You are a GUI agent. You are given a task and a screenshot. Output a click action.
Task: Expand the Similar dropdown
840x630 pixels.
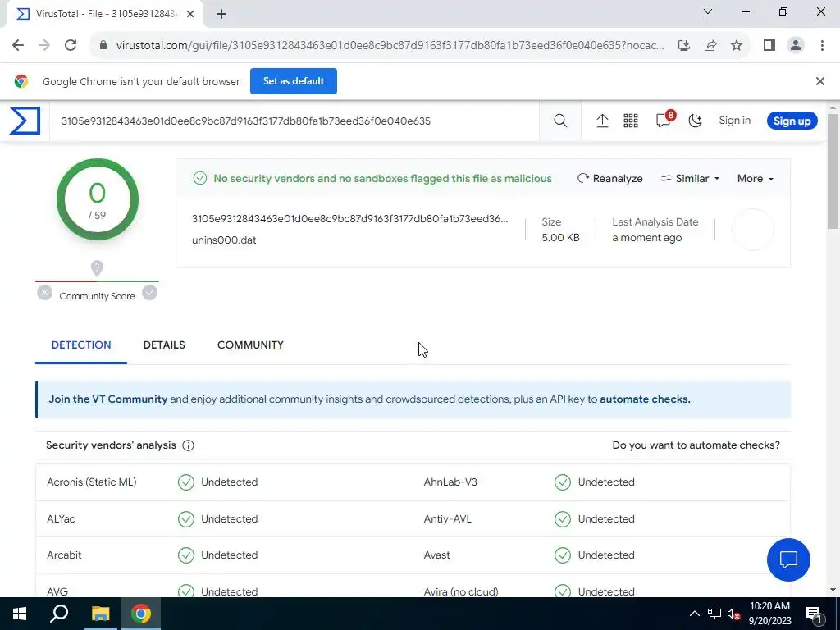click(x=689, y=178)
